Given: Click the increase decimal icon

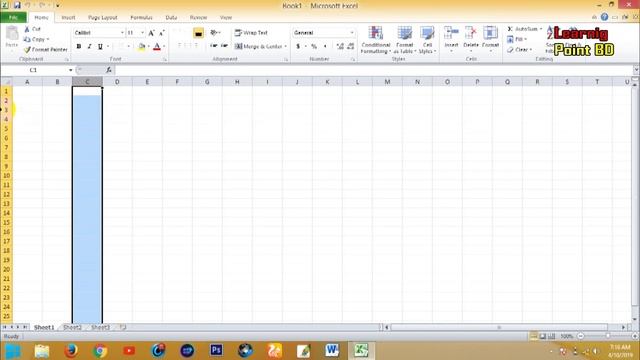Looking at the screenshot, I should tap(340, 47).
